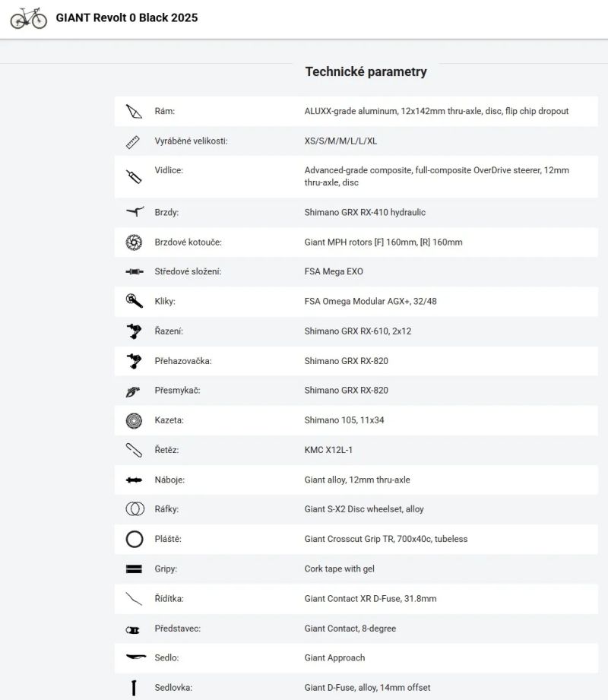
Task: Click the brake lever icon for Brzdy
Action: 135,211
